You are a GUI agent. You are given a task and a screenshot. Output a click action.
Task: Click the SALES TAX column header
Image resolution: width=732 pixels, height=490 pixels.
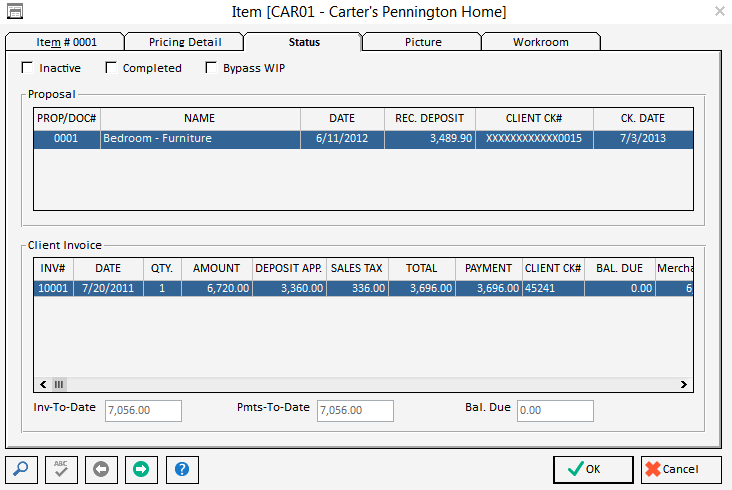tap(357, 268)
